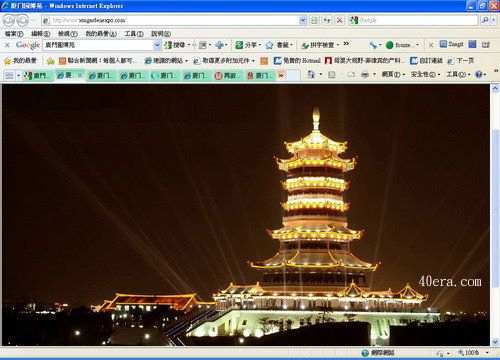Close the Google Toolbar with its X

tap(7, 45)
